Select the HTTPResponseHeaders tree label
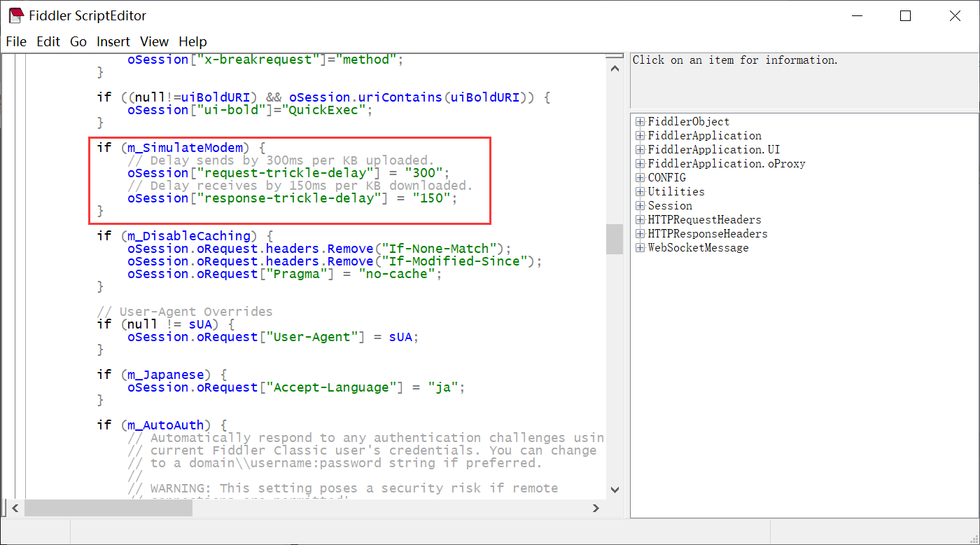980x545 pixels. coord(708,234)
